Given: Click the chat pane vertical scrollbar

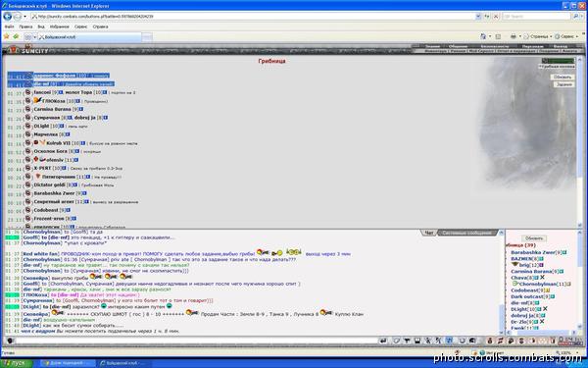Looking at the screenshot, I should 502,282.
